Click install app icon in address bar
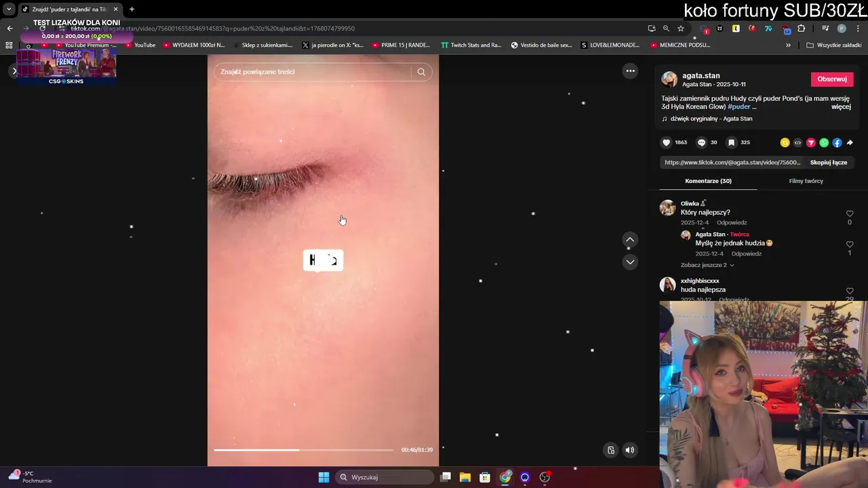Screen dimensions: 868x488 652,28
